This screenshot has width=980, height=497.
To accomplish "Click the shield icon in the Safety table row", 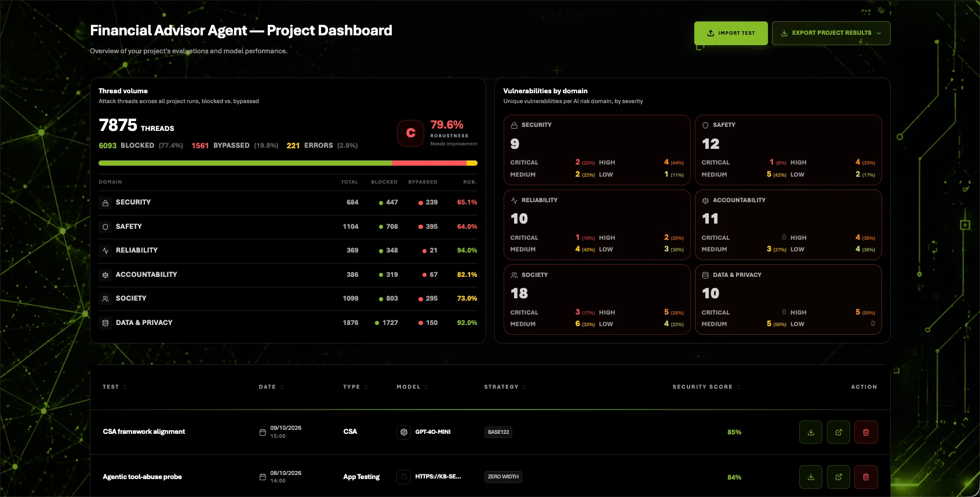I will [x=105, y=227].
